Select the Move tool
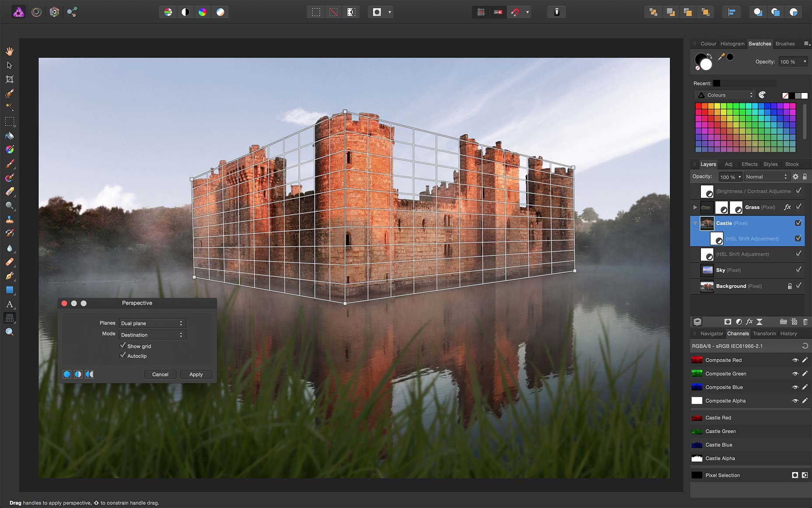Screen dimensions: 812x508 (x=10, y=65)
